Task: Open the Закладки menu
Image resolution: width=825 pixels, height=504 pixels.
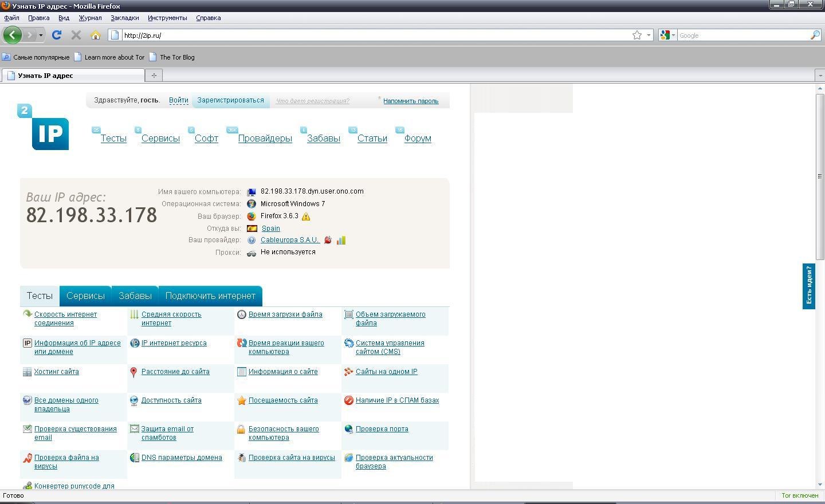Action: tap(124, 18)
